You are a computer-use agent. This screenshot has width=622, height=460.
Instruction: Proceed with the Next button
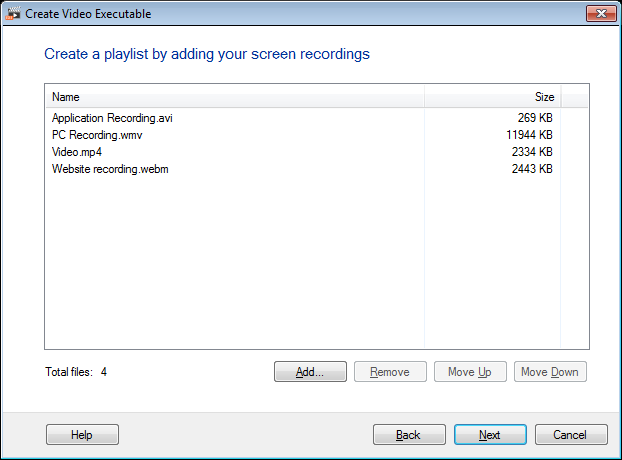coord(490,435)
